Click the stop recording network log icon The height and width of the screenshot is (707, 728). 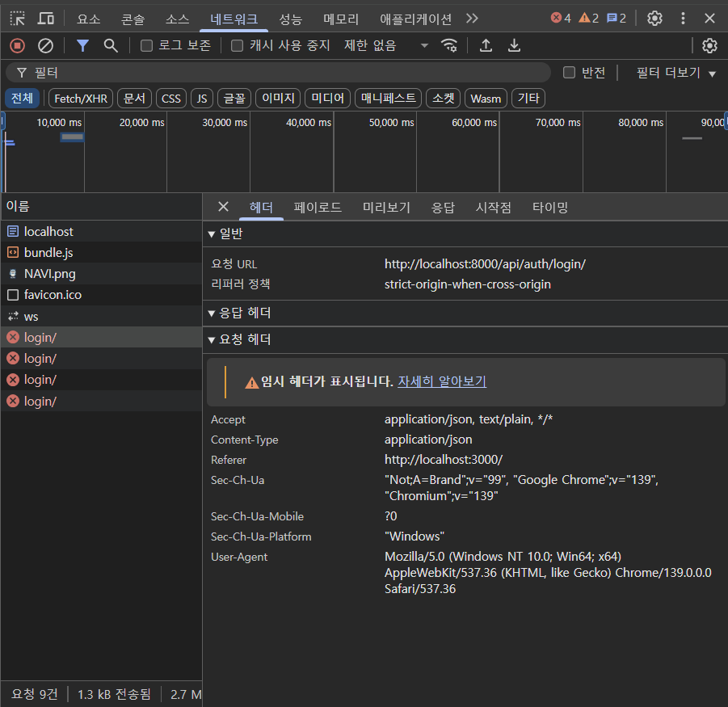point(17,45)
